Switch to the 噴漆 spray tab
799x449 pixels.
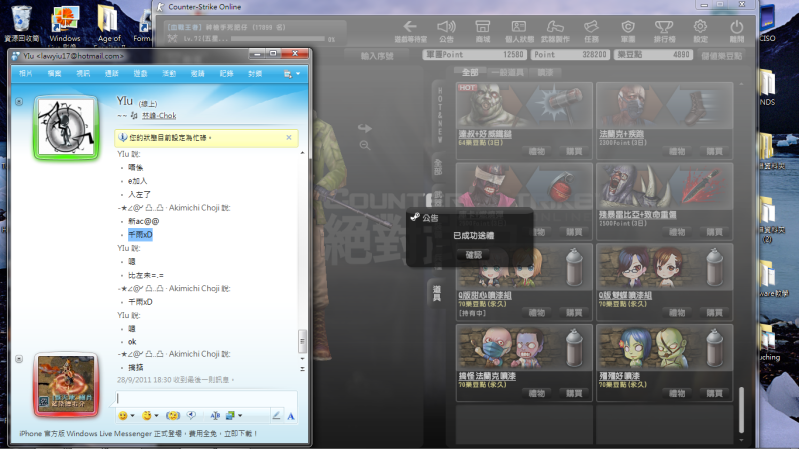click(545, 72)
